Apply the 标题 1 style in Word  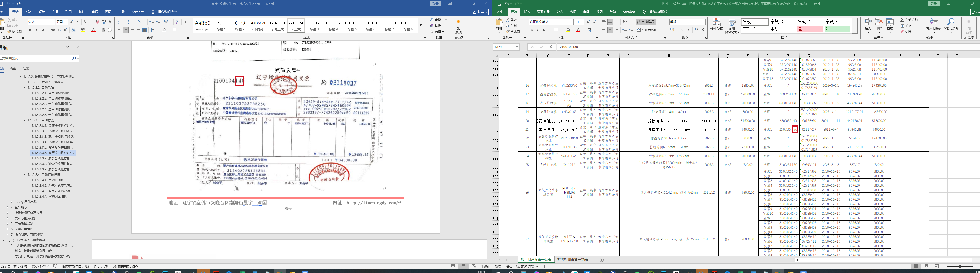[x=221, y=25]
